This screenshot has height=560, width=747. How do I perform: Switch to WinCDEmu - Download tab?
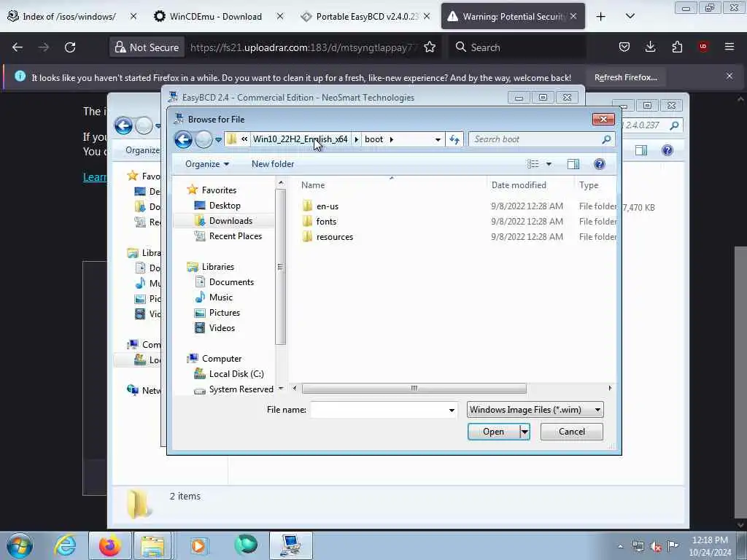[217, 17]
